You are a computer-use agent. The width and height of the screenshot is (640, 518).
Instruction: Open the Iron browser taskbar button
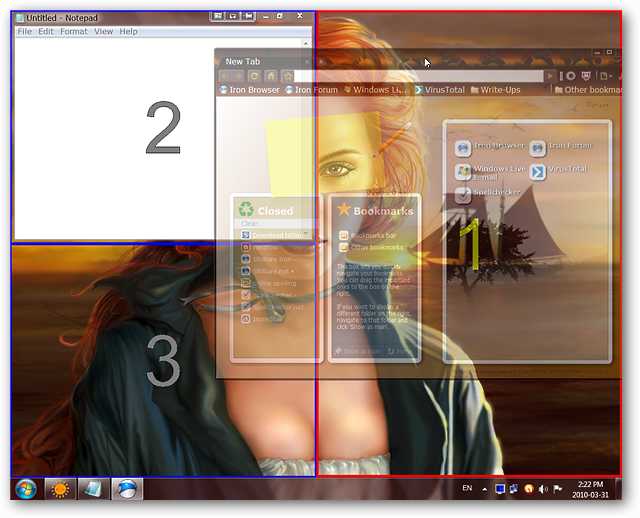[127, 489]
